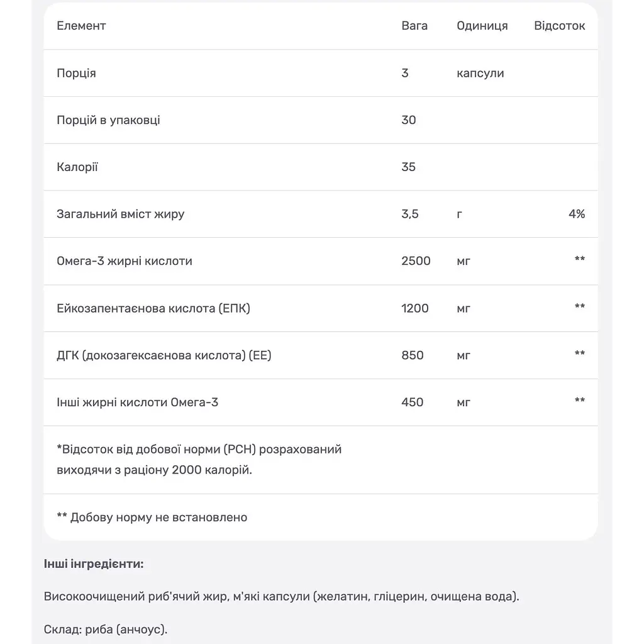Viewport: 644px width, 644px height.
Task: Click the 1200 weight value
Action: pyautogui.click(x=415, y=308)
